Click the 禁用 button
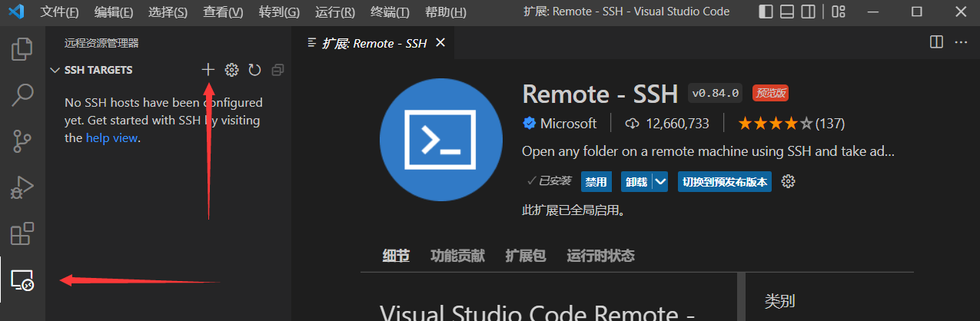The image size is (980, 321). tap(596, 182)
